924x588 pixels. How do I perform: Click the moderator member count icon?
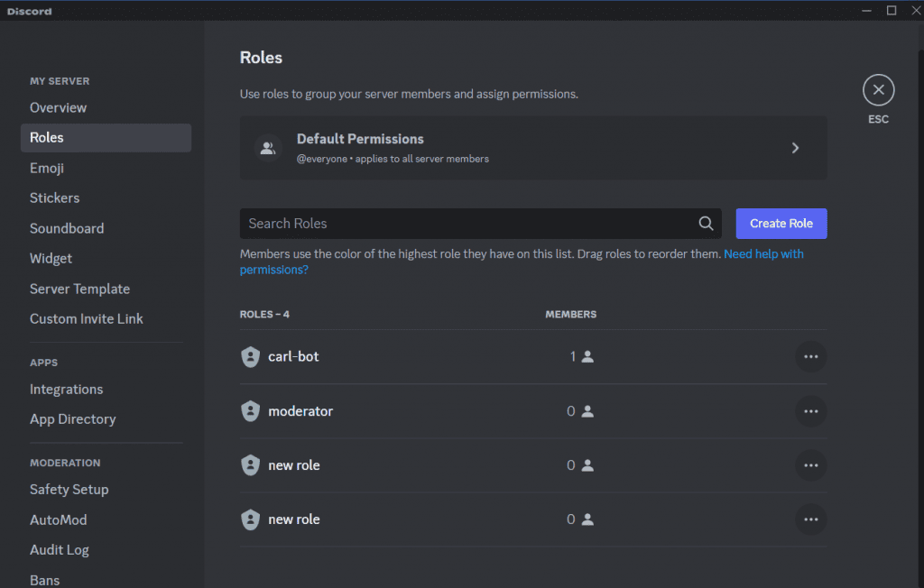pos(587,411)
